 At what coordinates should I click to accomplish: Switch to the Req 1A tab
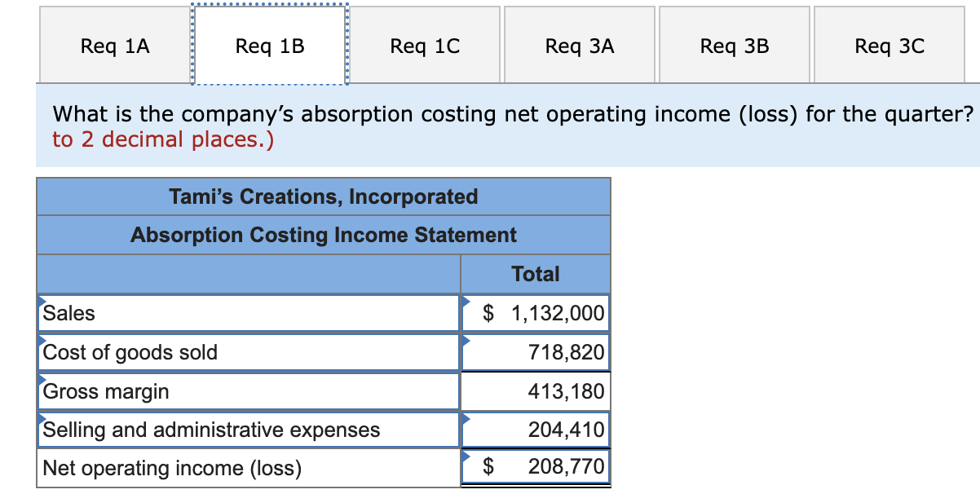click(115, 46)
